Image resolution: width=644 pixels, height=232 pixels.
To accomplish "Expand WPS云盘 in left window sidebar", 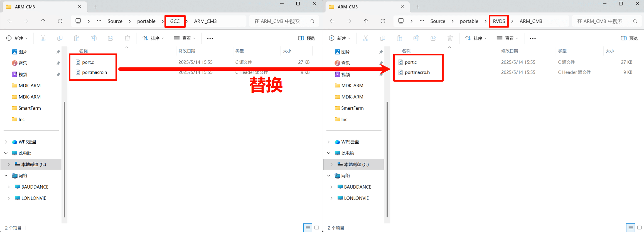I will (x=6, y=142).
